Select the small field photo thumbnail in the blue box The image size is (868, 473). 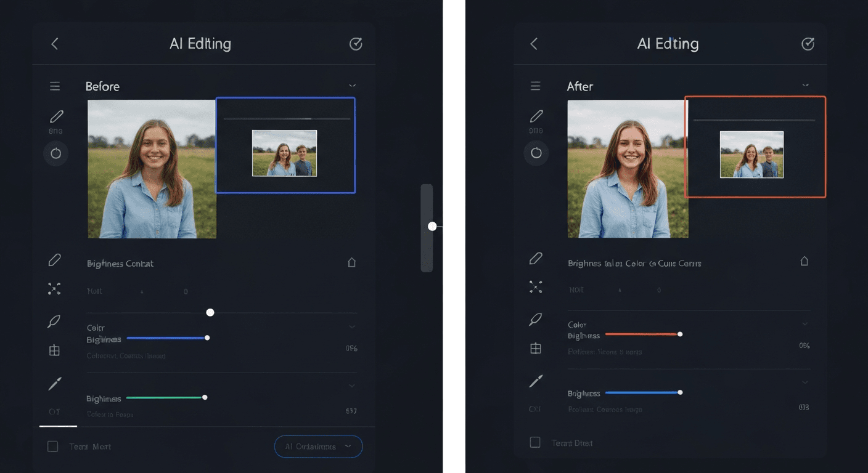click(x=285, y=153)
